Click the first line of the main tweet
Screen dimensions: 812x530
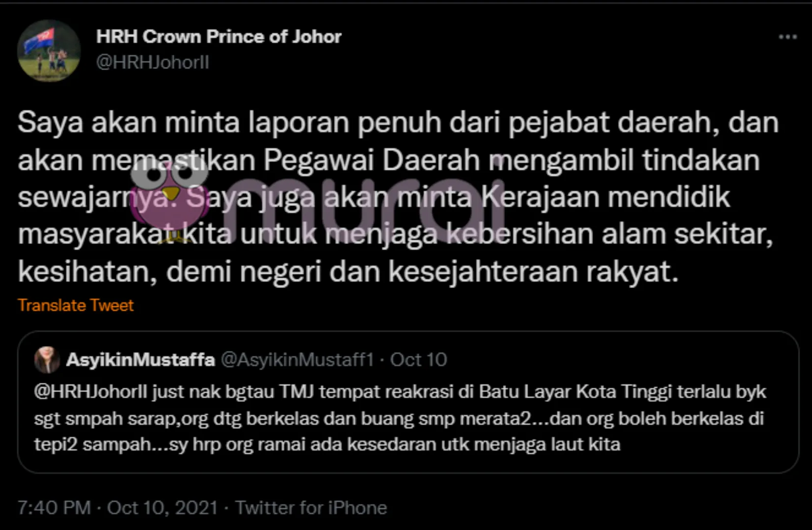[398, 123]
